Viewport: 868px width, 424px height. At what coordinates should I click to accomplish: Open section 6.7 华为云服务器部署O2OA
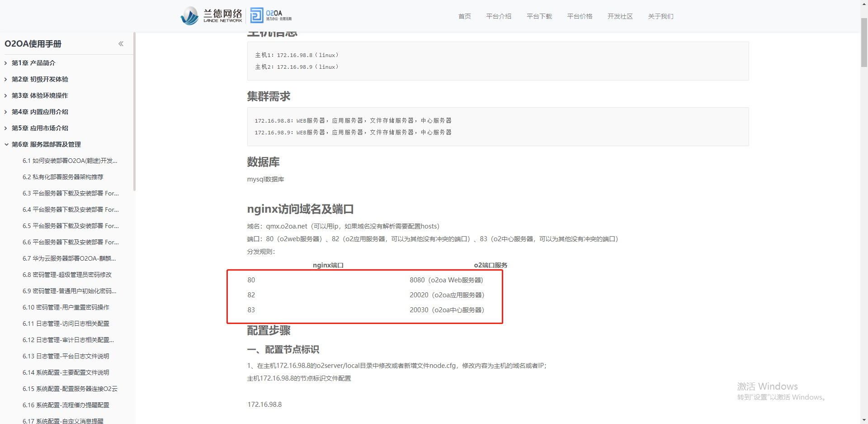coord(69,258)
